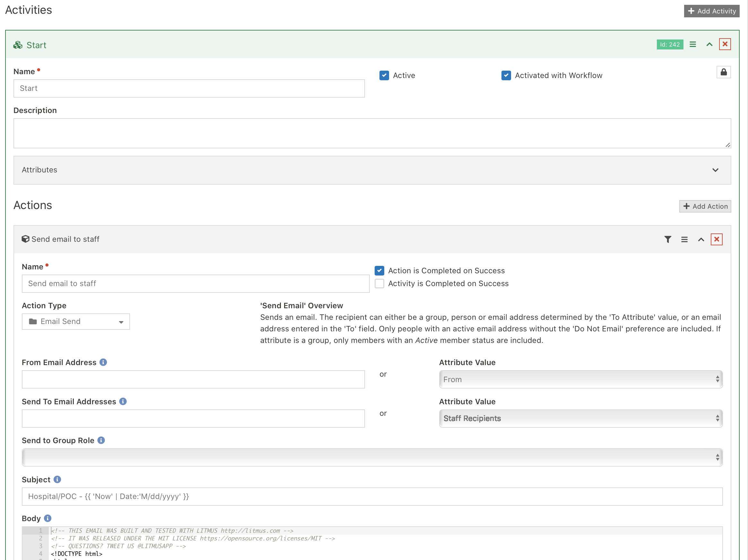Click the Add Activity button
The image size is (748, 560).
click(711, 11)
